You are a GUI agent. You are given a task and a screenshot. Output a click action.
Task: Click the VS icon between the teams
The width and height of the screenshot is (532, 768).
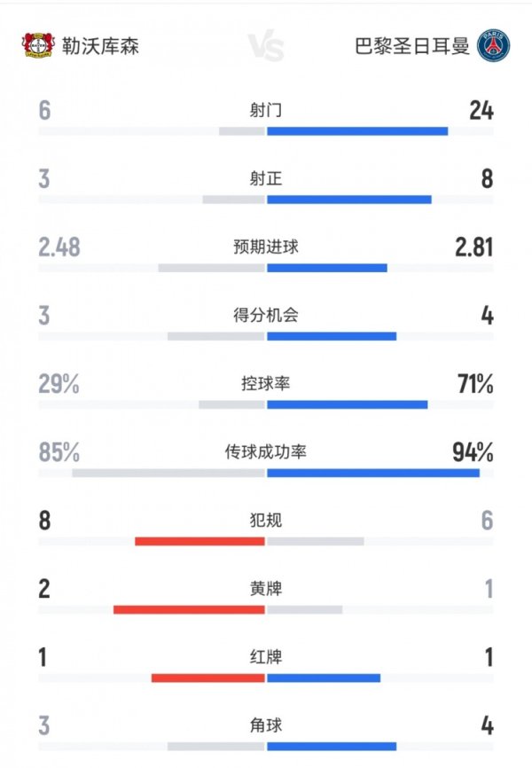[x=266, y=46]
